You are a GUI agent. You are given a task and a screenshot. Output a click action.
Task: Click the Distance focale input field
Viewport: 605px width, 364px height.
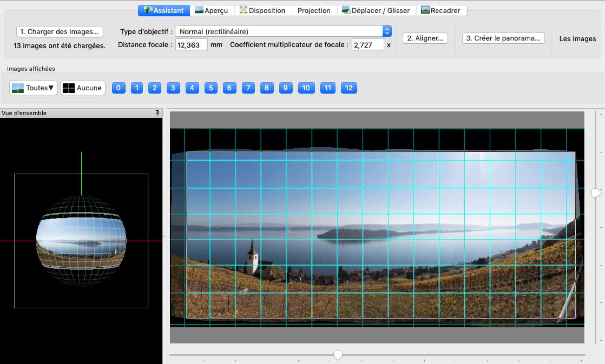(x=191, y=45)
